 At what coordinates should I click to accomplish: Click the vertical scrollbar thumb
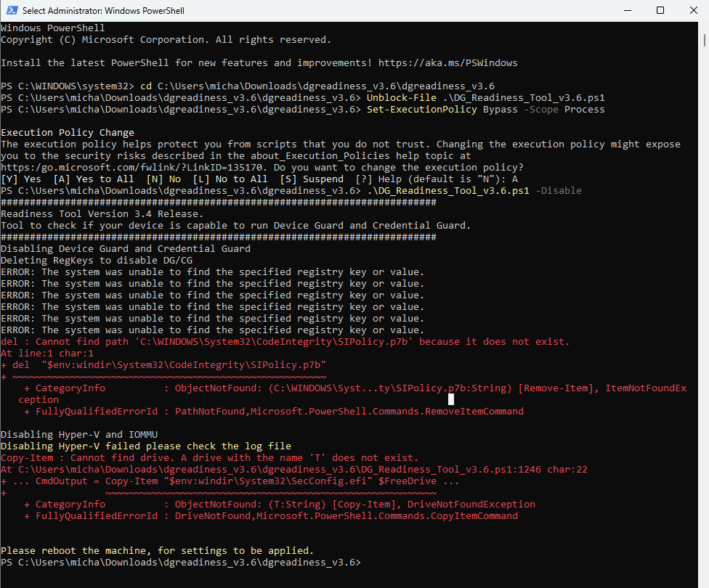point(705,40)
